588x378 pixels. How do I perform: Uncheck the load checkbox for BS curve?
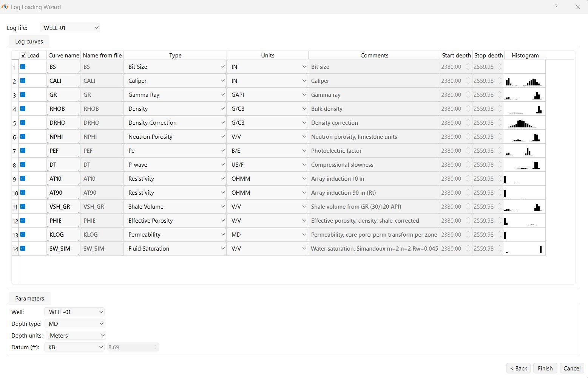(23, 67)
